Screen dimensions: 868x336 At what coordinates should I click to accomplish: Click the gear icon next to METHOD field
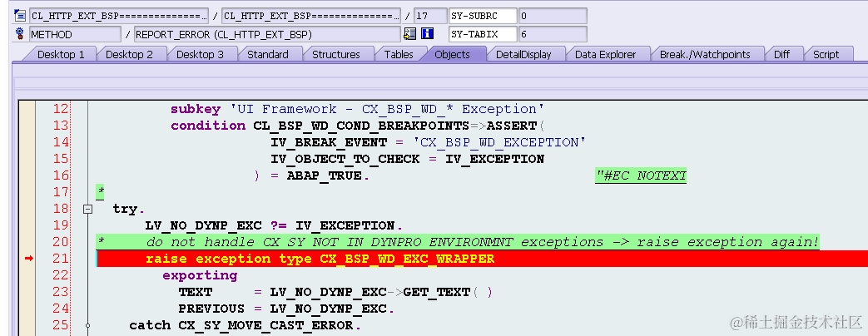click(x=21, y=34)
